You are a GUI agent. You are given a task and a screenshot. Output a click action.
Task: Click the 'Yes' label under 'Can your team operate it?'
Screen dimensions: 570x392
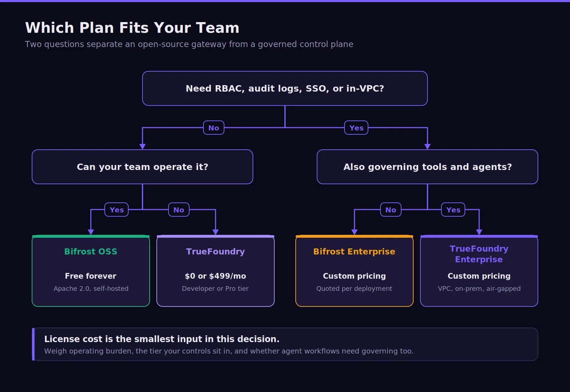(116, 210)
